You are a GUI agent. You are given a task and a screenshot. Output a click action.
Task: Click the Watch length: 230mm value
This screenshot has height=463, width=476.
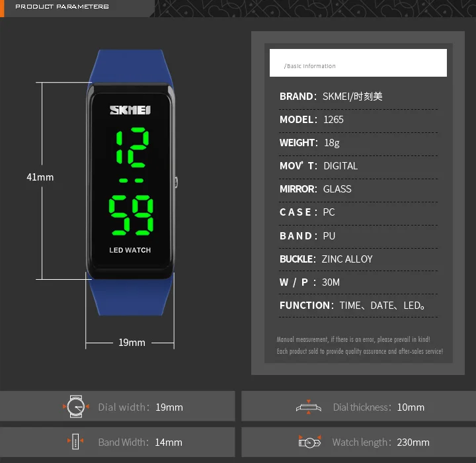pyautogui.click(x=413, y=442)
